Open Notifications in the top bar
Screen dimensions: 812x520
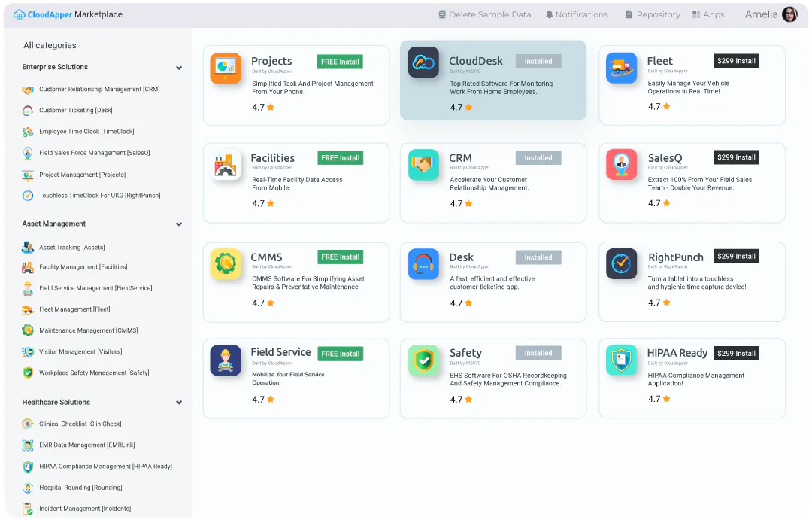point(577,14)
